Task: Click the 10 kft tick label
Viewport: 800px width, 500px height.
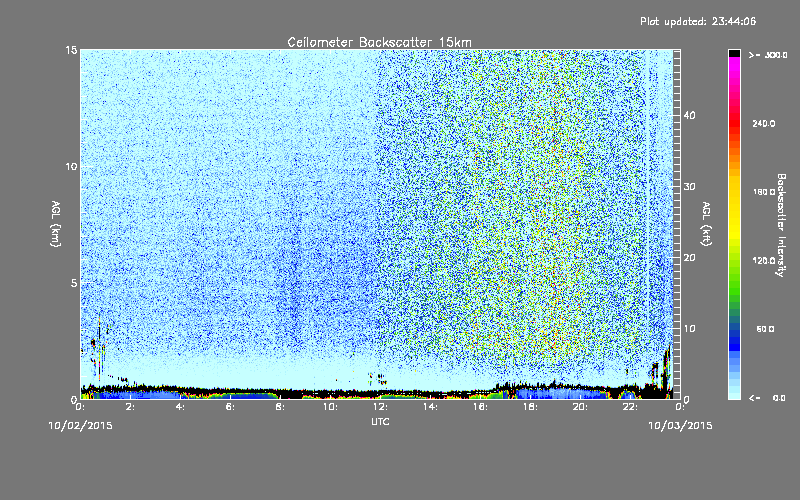Action: point(690,329)
